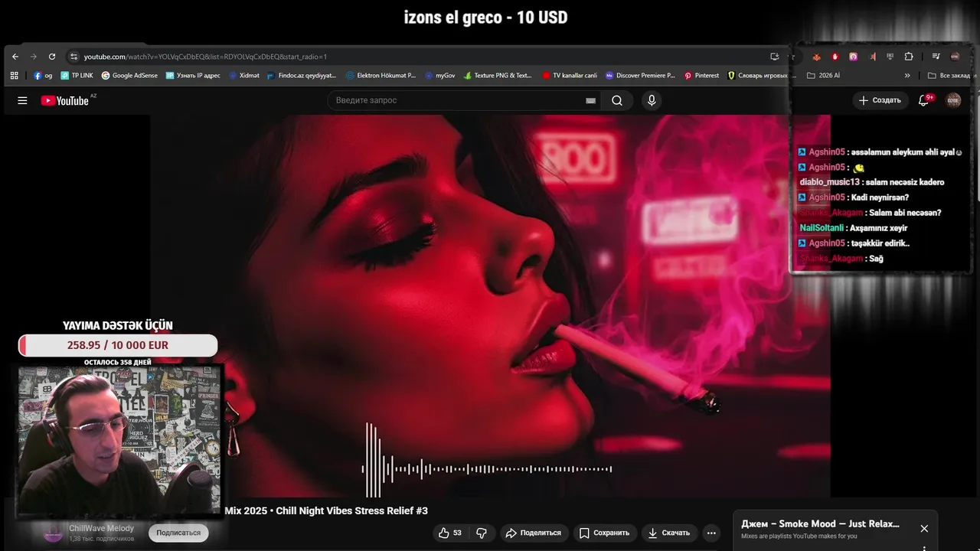Open the YouTube account avatar menu
This screenshot has height=551, width=980.
point(953,100)
